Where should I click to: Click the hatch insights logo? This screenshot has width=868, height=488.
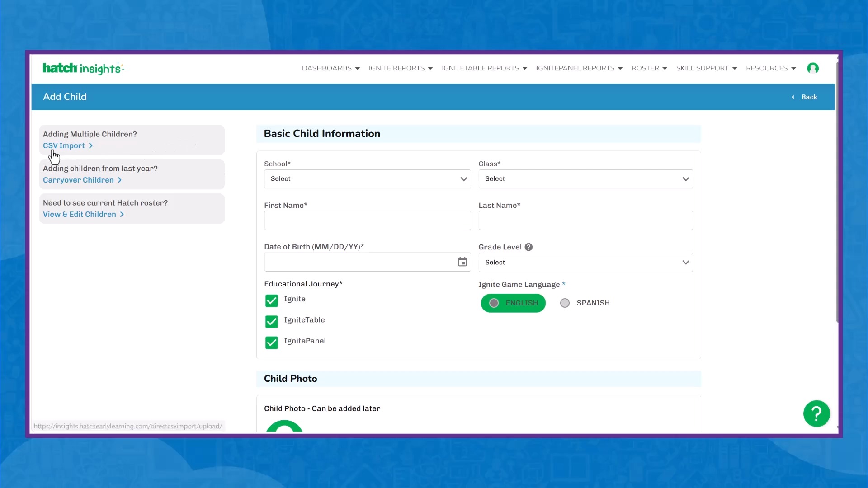click(x=83, y=68)
